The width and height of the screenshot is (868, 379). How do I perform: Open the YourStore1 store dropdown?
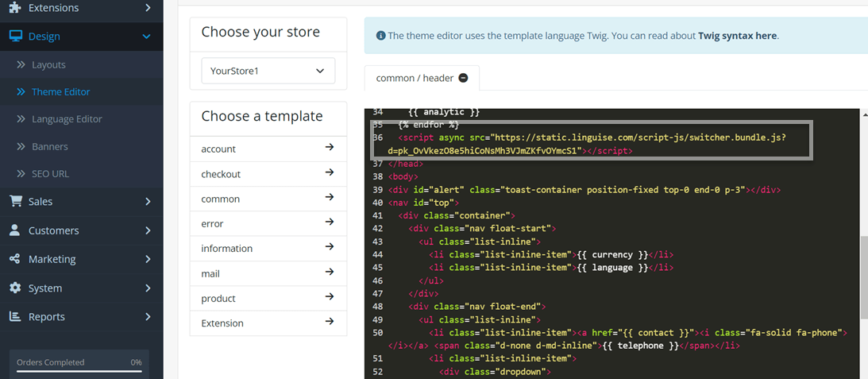coord(268,71)
